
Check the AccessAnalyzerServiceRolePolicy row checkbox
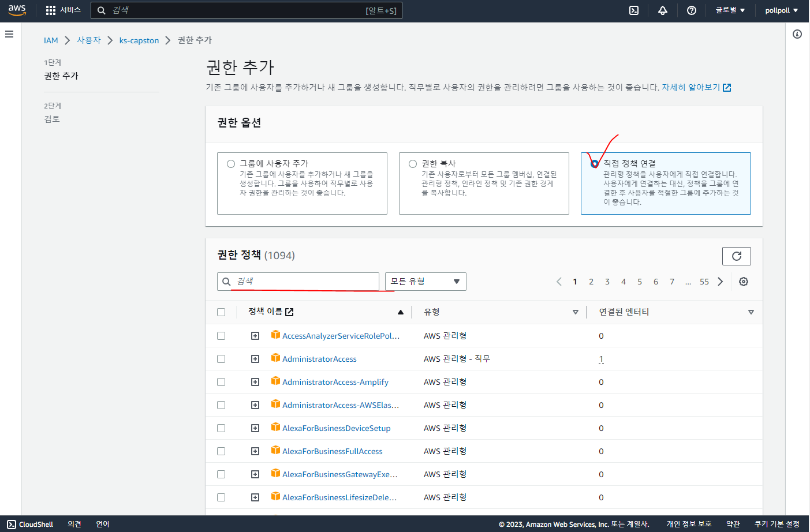coord(221,336)
